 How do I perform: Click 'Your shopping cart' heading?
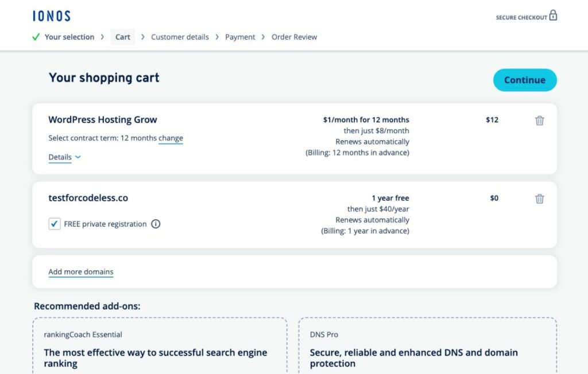click(x=104, y=77)
